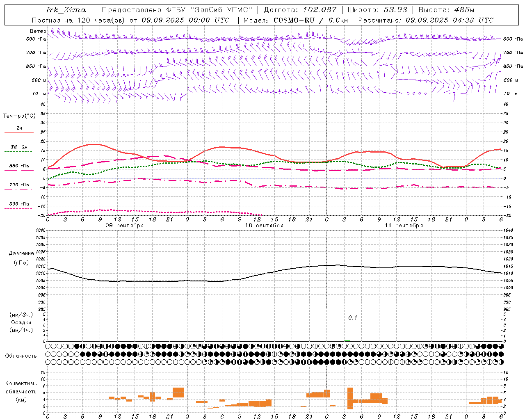Screen dimensions: 525x420
Task: Click the small green precipitation bar
Action: click(347, 340)
